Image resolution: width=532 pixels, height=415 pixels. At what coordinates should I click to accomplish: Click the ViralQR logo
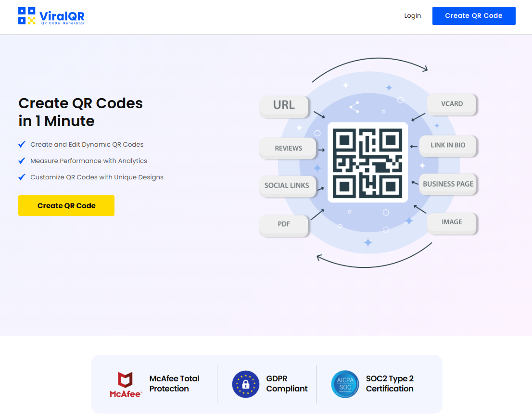[51, 16]
